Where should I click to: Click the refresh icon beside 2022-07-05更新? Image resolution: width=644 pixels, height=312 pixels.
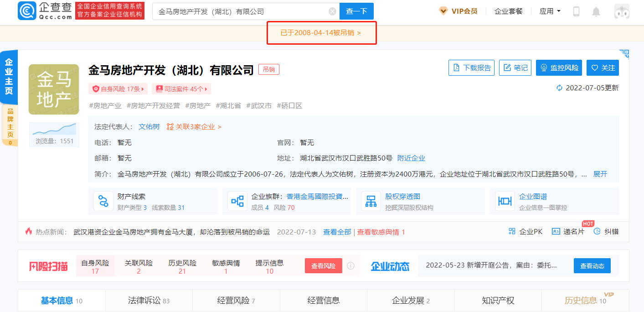(x=560, y=88)
